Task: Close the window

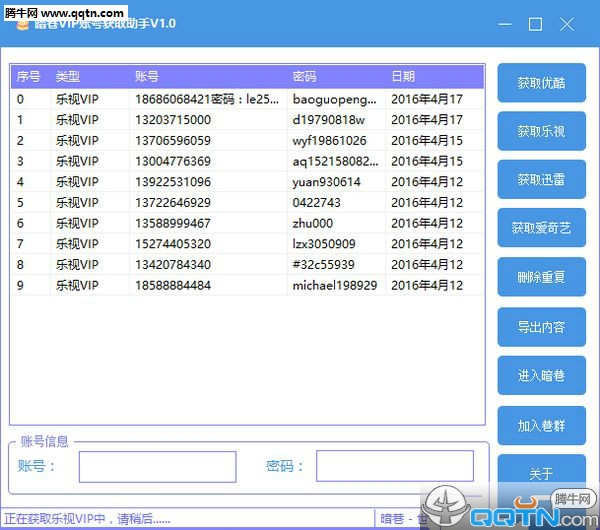Action: 567,24
